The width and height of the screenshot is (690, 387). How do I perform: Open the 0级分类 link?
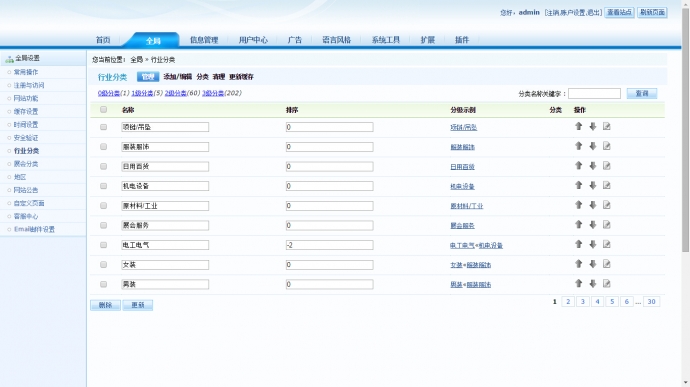coord(109,93)
